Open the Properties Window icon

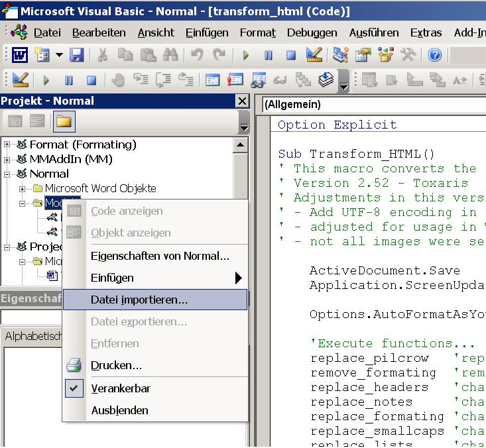click(x=363, y=55)
